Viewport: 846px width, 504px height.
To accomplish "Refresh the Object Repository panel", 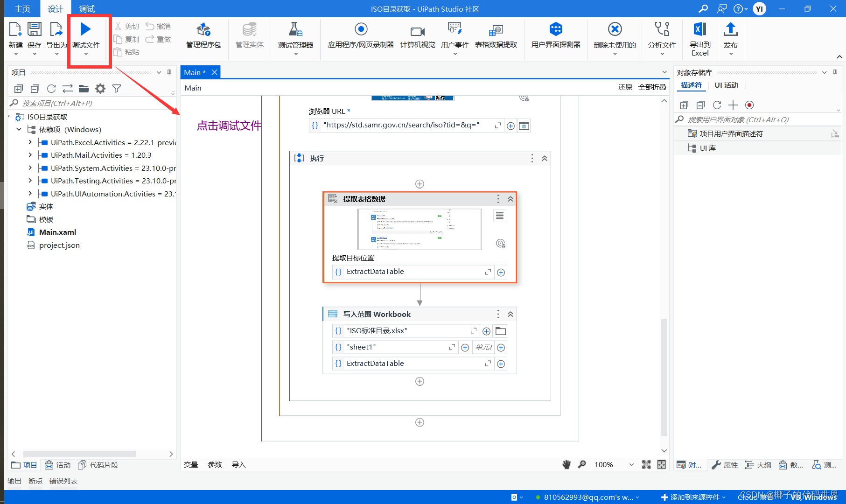I will [x=717, y=105].
